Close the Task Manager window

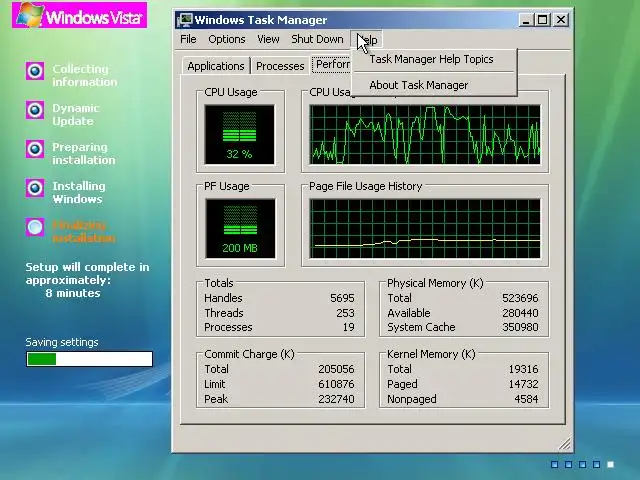561,20
